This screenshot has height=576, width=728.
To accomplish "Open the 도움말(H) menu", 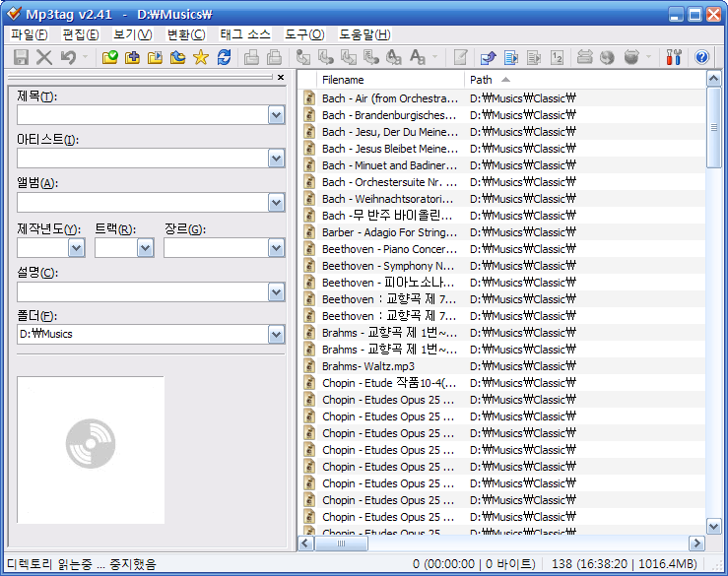I will coord(364,34).
